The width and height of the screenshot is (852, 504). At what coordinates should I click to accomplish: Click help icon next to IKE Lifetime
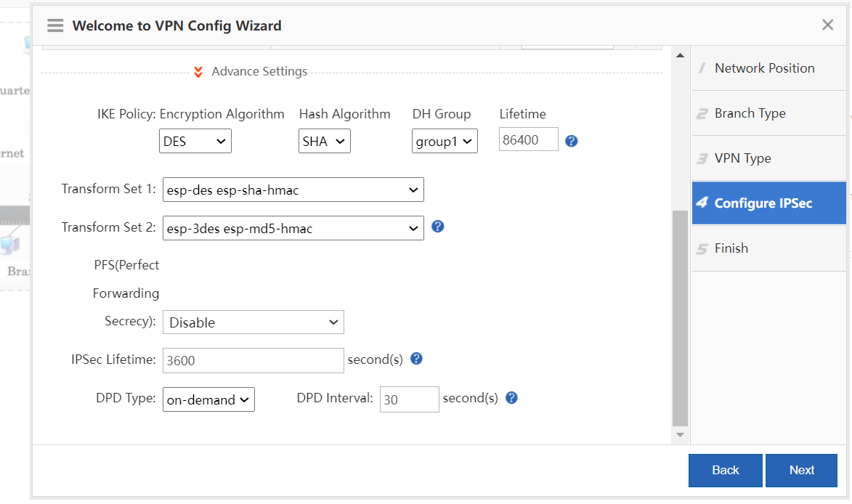point(571,141)
